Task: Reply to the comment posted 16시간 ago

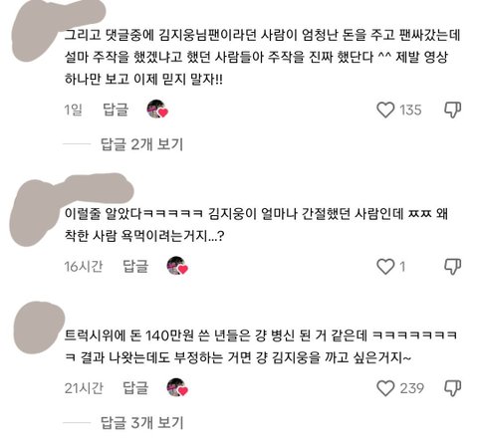Action: coord(135,267)
